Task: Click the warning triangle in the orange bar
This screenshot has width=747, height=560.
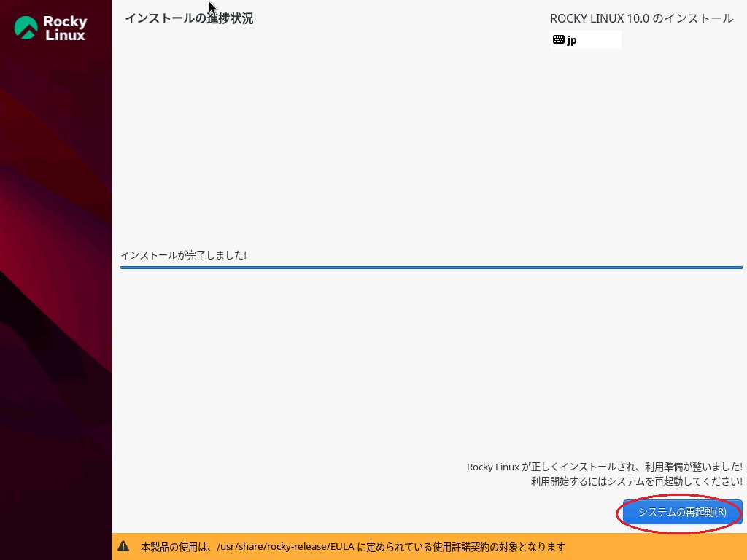Action: 123,546
